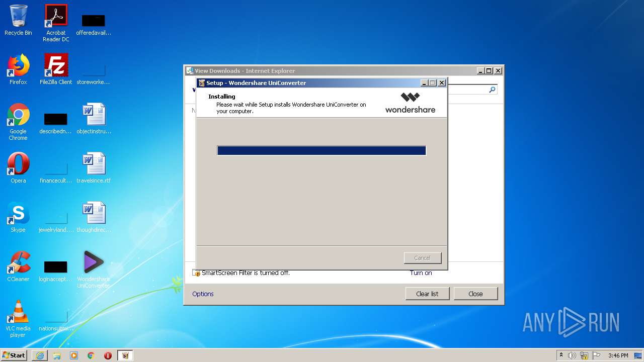
Task: Click Turn on SmartScreen link
Action: click(x=421, y=273)
